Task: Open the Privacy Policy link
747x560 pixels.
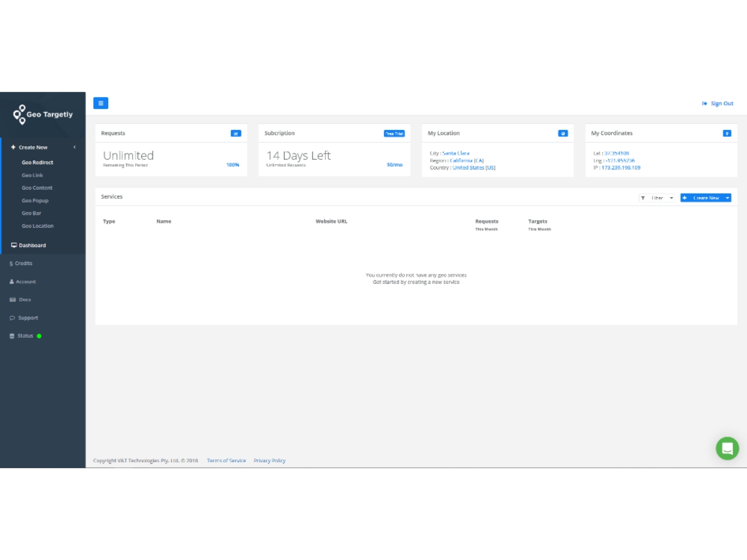Action: coord(270,461)
